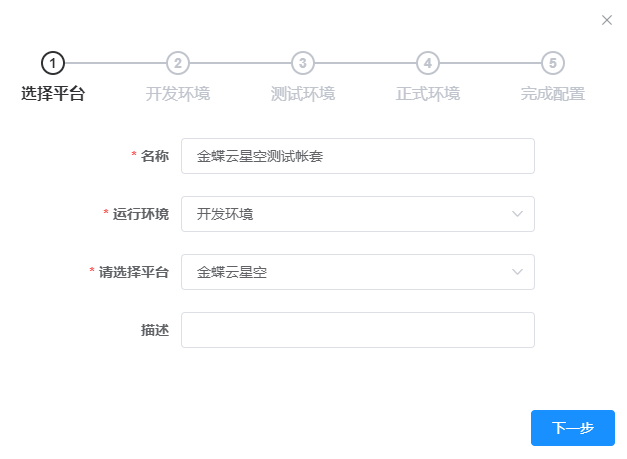
Task: Click the 名称 field label
Action: (x=154, y=156)
